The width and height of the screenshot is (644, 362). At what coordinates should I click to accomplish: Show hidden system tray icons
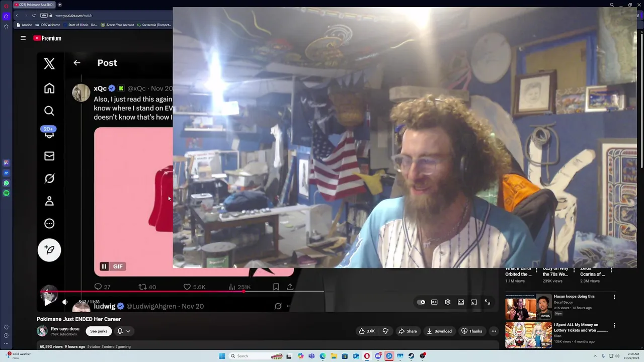point(595,356)
